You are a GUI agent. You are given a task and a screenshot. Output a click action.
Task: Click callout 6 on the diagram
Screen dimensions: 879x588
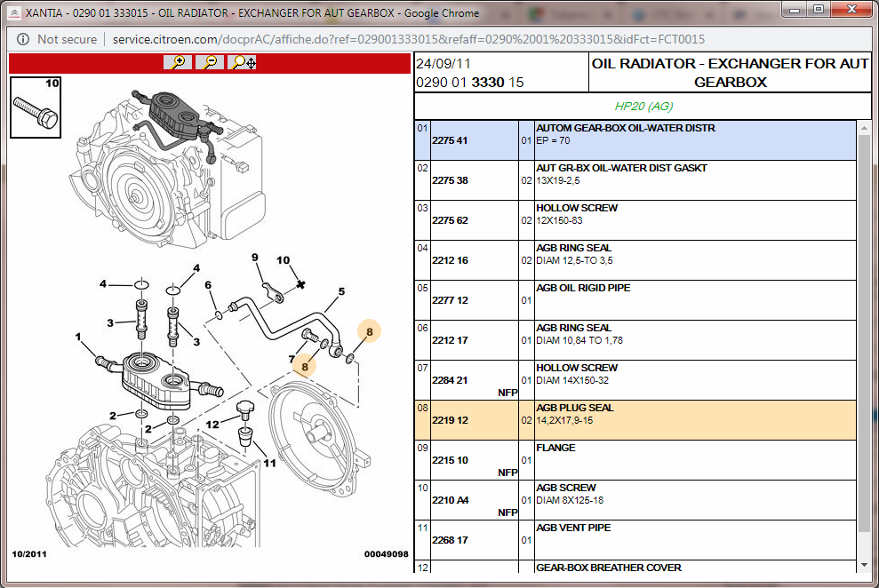pos(208,285)
